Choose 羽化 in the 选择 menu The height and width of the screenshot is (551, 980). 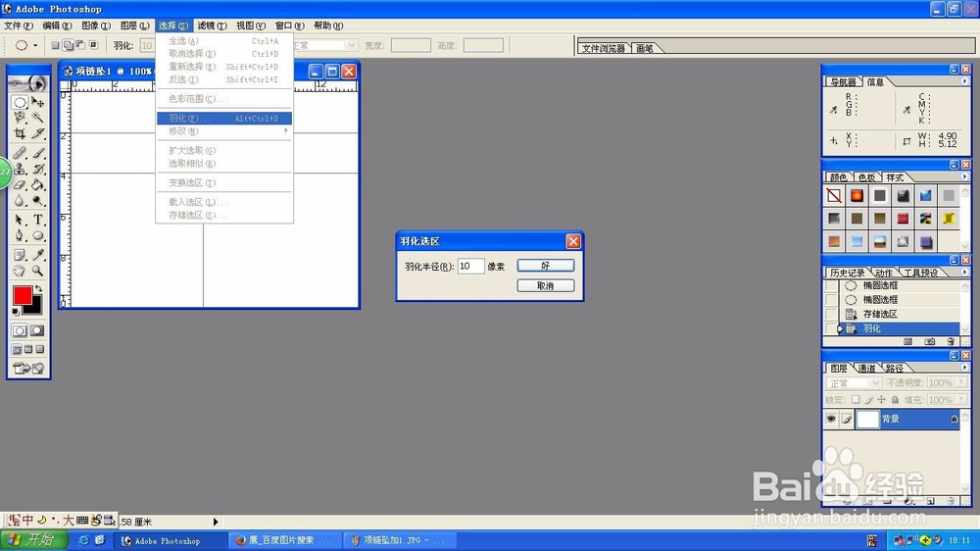223,119
